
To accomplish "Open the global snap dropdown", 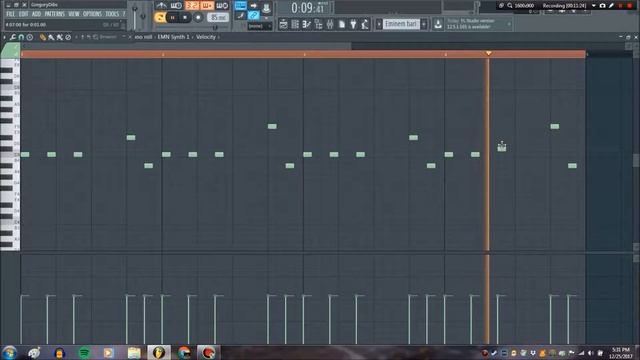I will [x=260, y=26].
